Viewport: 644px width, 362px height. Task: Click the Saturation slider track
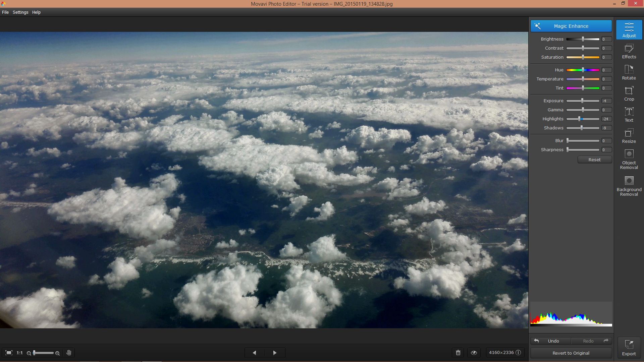(583, 57)
